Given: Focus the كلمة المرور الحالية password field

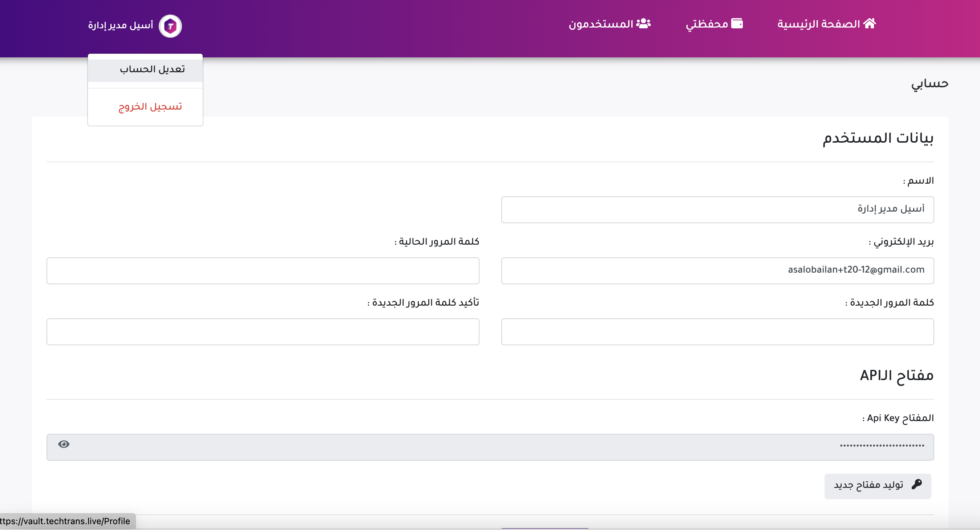Looking at the screenshot, I should coord(263,270).
